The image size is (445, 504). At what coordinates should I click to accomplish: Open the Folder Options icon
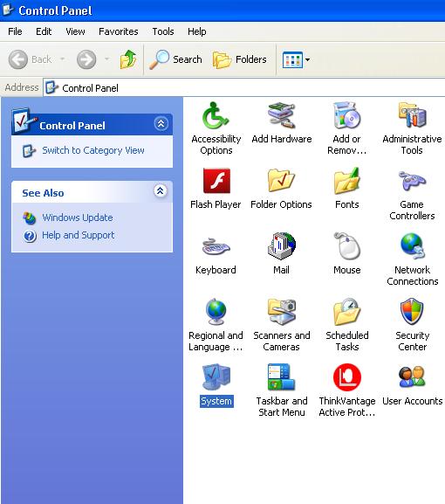281,181
